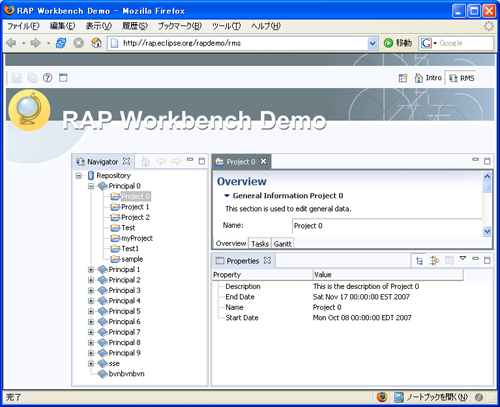Click the Overview scrollbar down arrow
This screenshot has width=500, height=407.
click(487, 231)
